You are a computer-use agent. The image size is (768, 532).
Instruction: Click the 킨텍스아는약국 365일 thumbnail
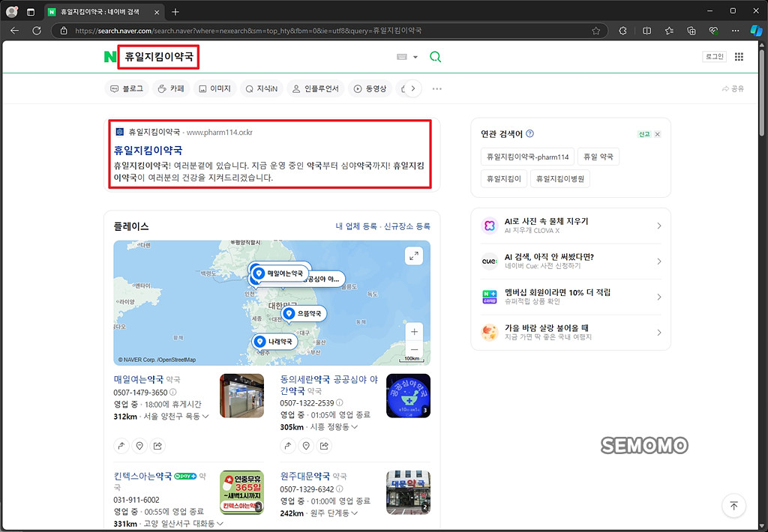[x=241, y=492]
